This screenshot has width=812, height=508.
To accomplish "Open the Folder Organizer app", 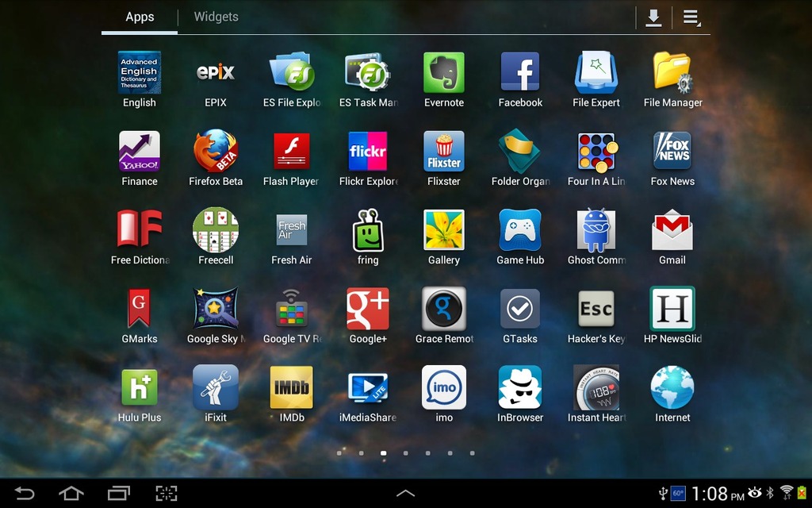I will 520,152.
